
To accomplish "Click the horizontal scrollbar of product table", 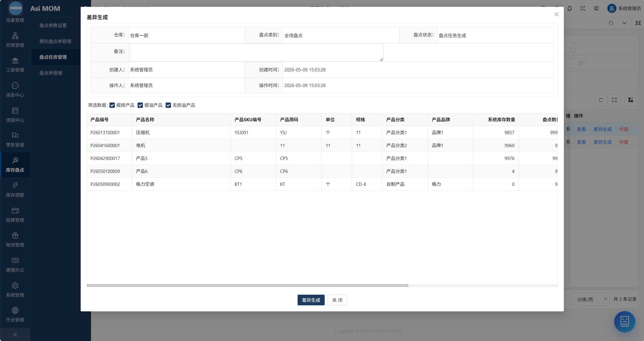I will (x=248, y=286).
